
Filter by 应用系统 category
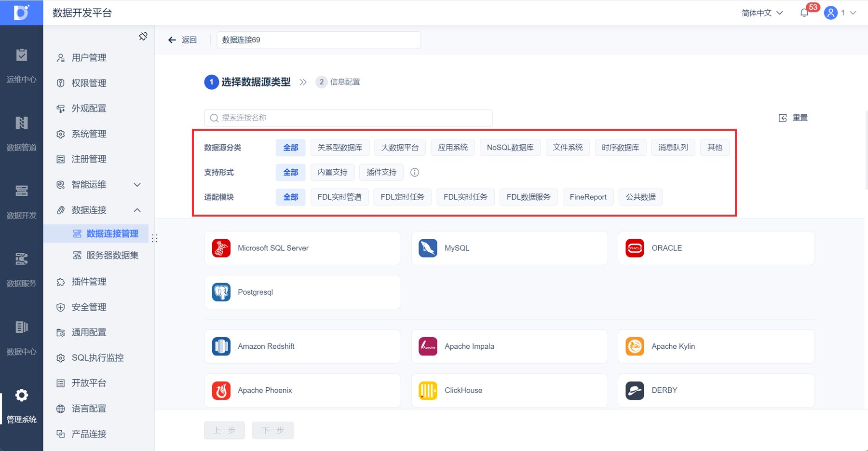pos(453,148)
